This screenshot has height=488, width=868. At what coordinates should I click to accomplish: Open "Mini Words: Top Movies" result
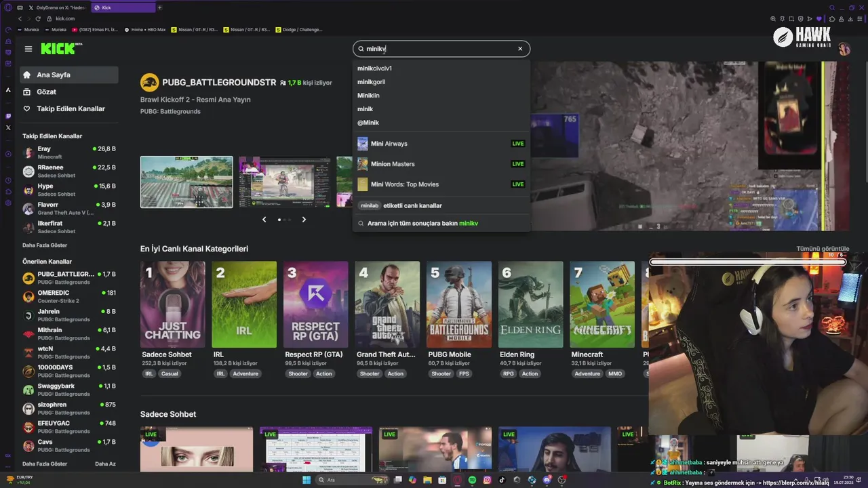(441, 184)
